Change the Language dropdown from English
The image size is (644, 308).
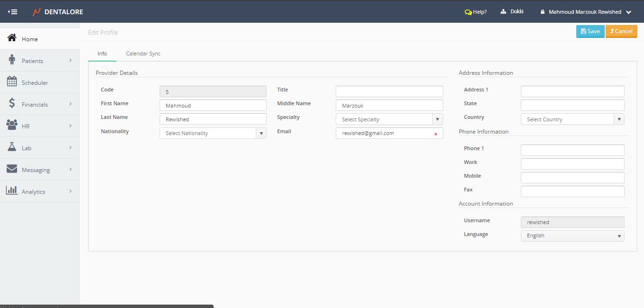pyautogui.click(x=572, y=236)
